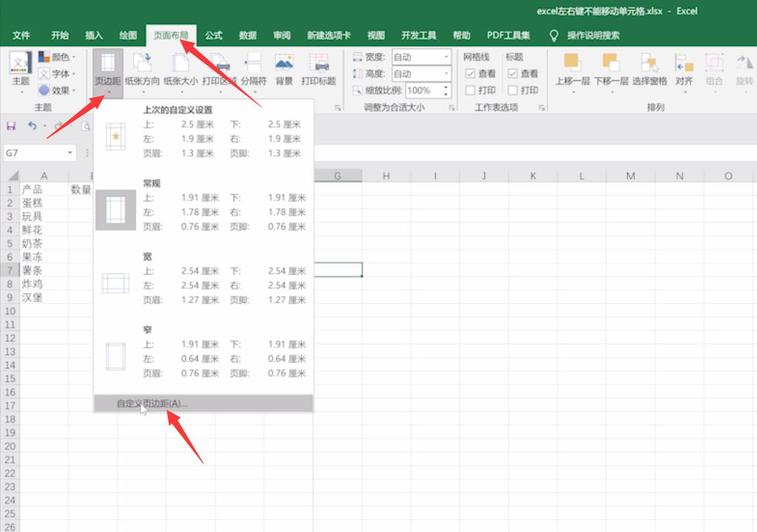Viewport: 757px width, 532px height.
Task: Click the Scale (缩放比例) 100% field
Action: pyautogui.click(x=423, y=90)
